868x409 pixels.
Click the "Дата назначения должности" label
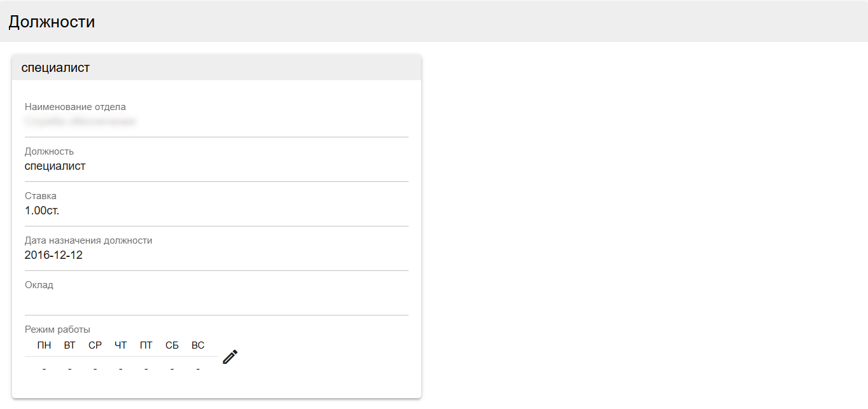88,240
